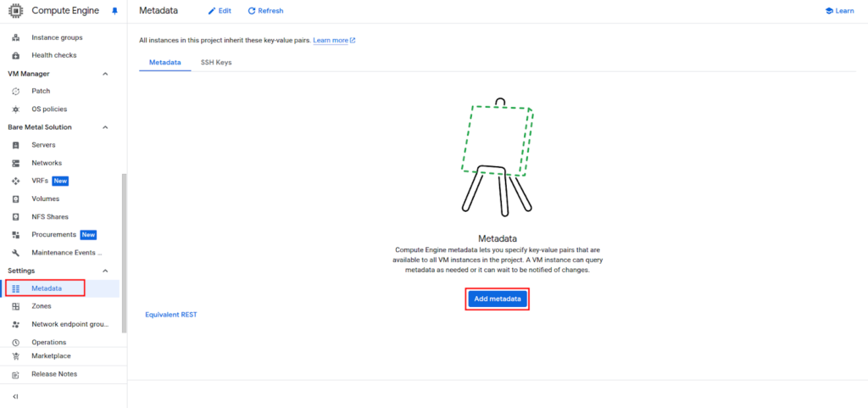Click the New badge next to Procurements
The width and height of the screenshot is (868, 408).
[88, 235]
